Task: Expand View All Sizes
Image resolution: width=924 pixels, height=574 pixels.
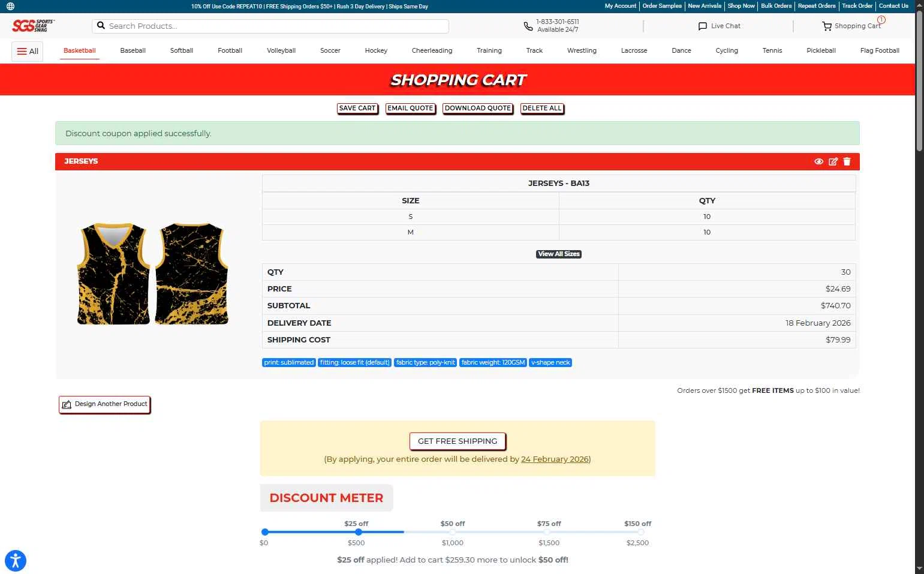Action: pos(559,254)
